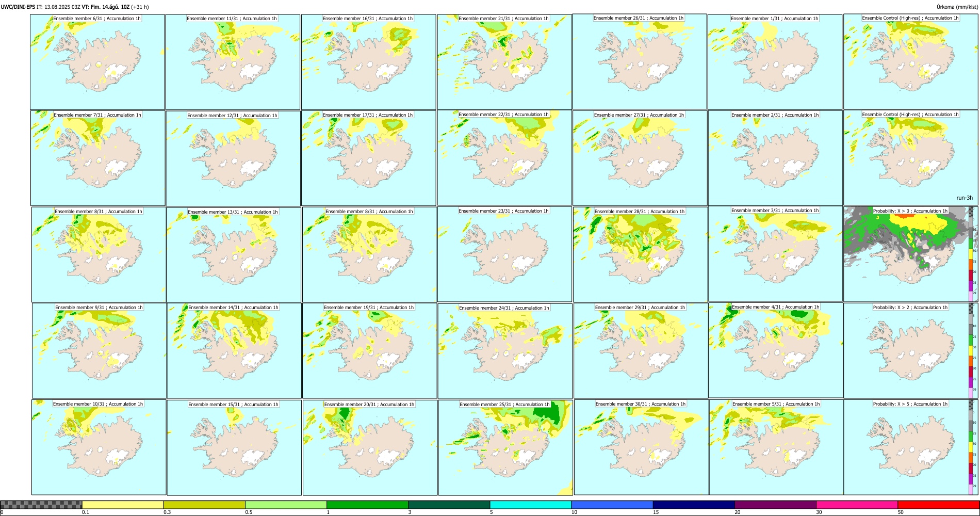This screenshot has height=516, width=980.
Task: View the Ensemble member 3/31 map
Action: (x=775, y=253)
